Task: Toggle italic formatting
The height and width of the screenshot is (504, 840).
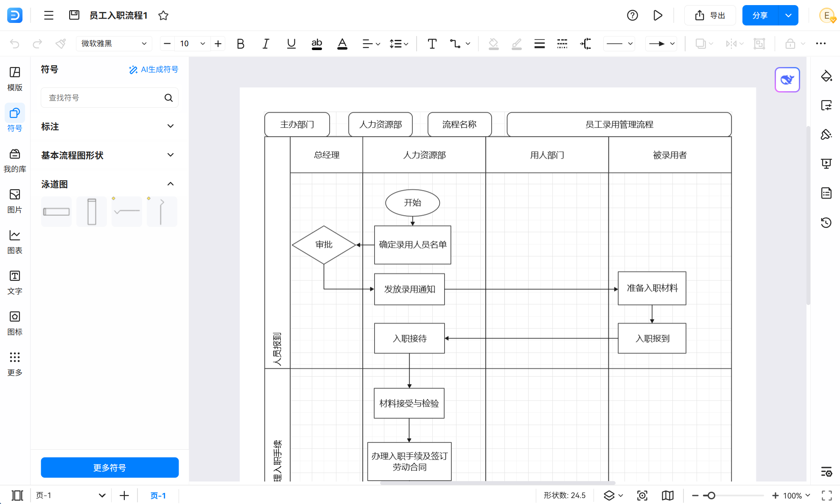Action: coord(266,44)
